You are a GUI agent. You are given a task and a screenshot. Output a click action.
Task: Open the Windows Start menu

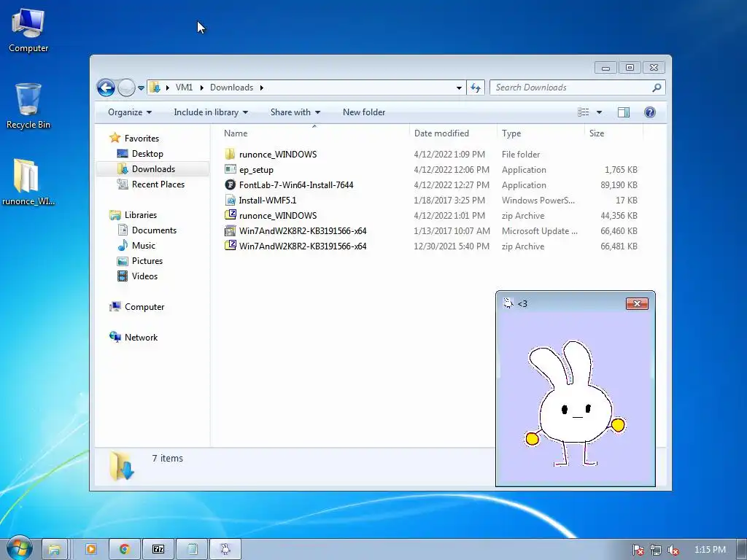point(19,548)
